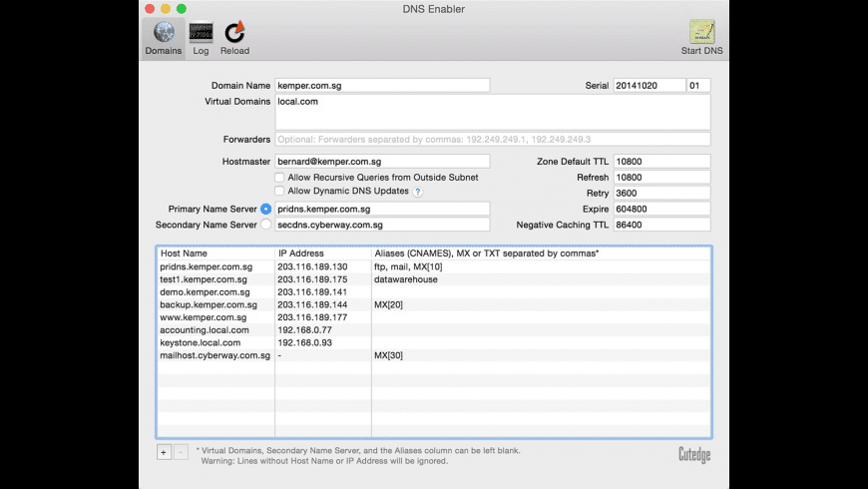
Task: Click IP address 203.116.189.144
Action: (x=312, y=304)
